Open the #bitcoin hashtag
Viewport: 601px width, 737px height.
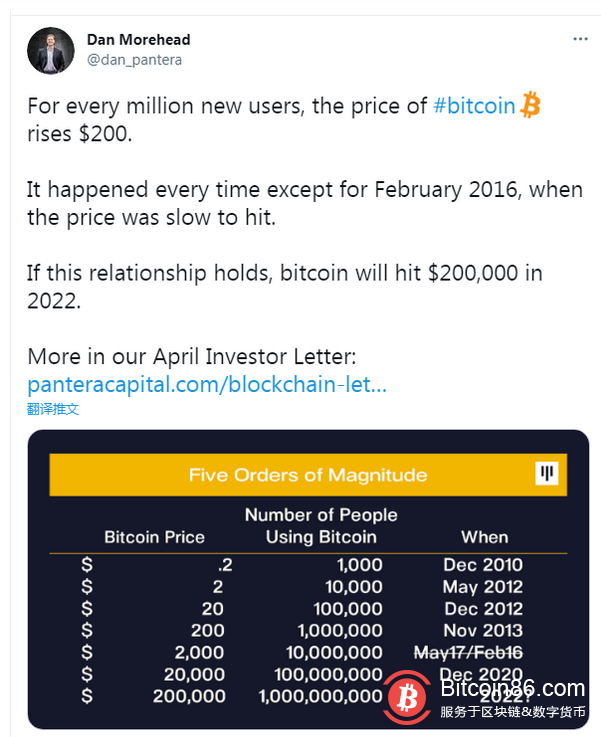point(474,107)
